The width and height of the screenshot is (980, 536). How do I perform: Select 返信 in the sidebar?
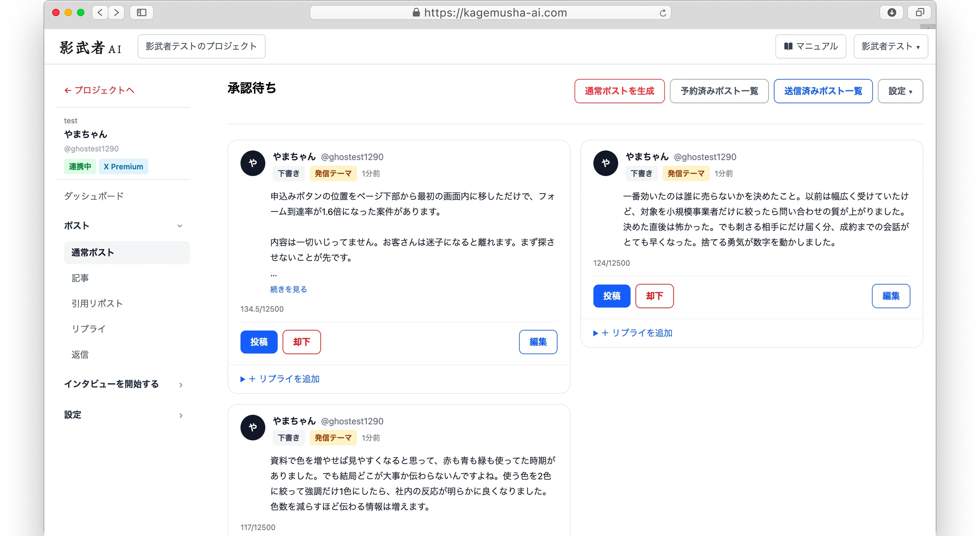point(80,355)
